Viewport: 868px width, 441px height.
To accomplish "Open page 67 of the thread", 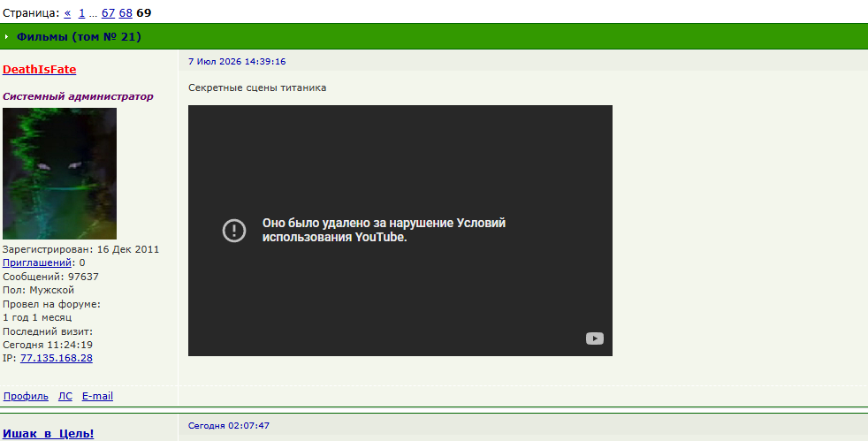I will [x=108, y=12].
